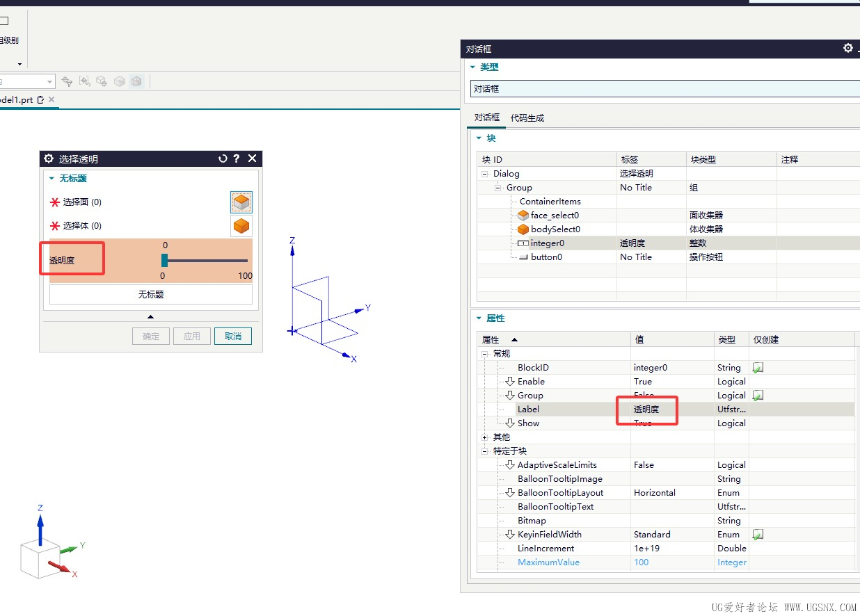Collapse the 块 section

(479, 138)
